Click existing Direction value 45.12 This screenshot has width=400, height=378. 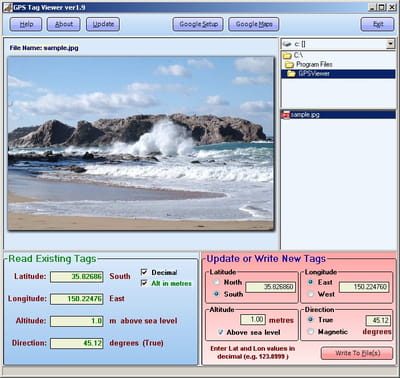(77, 343)
